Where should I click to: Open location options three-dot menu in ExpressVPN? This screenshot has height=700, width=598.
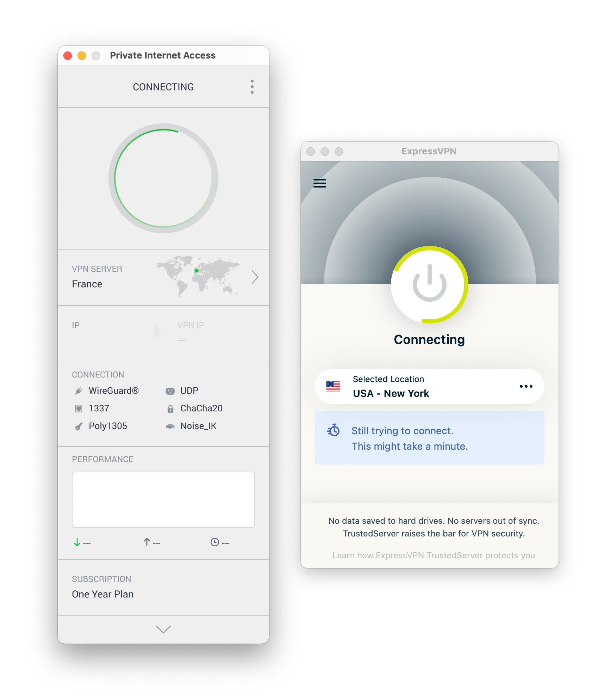[526, 386]
